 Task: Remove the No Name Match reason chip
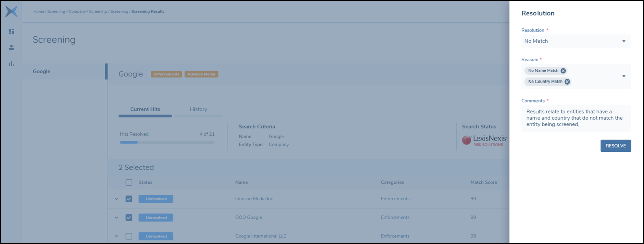(x=563, y=71)
